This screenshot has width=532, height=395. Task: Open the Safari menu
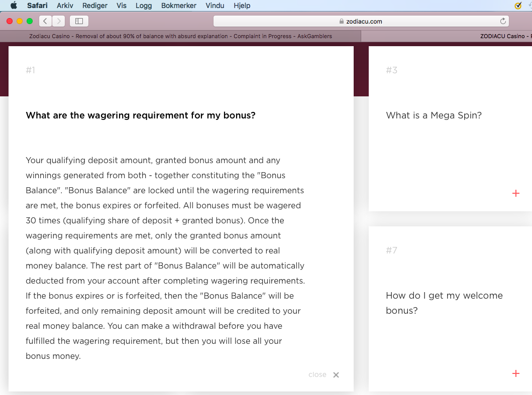click(37, 6)
